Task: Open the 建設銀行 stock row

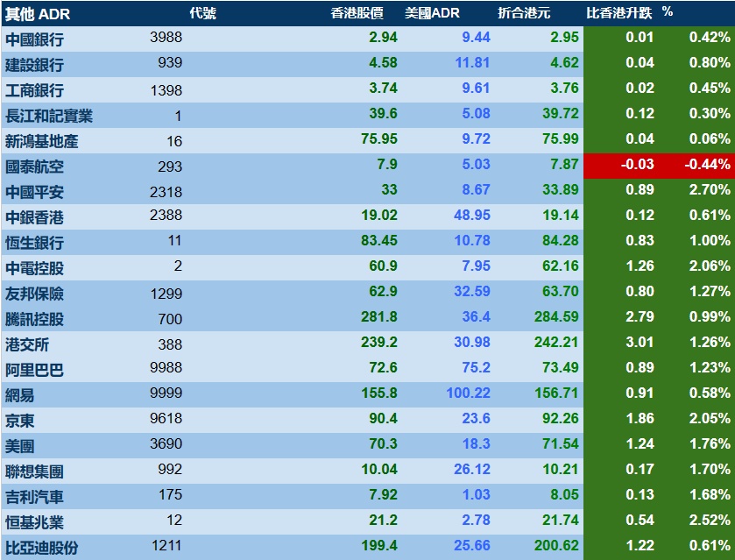Action: 368,64
